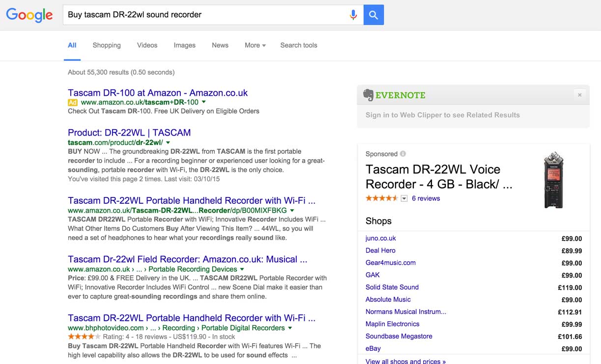Click the Google logo

click(x=29, y=15)
